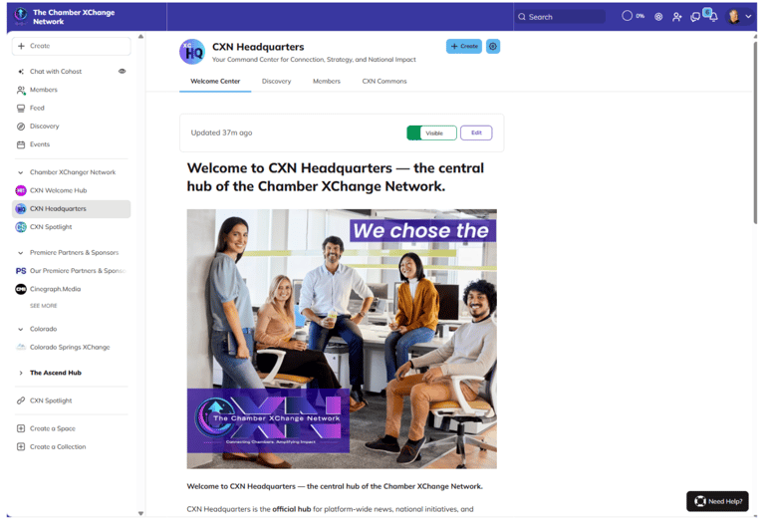The height and width of the screenshot is (532, 765).
Task: Click the lifebuoy icon in Need Help
Action: pos(699,501)
